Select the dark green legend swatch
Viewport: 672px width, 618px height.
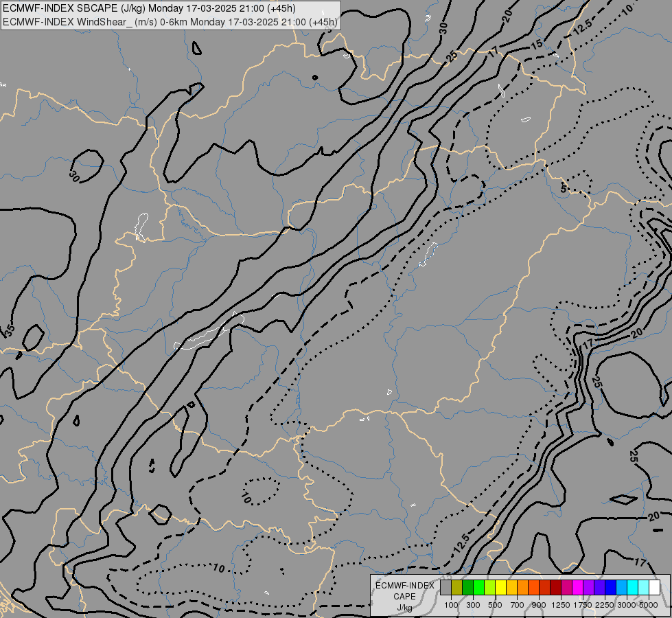[x=467, y=588]
